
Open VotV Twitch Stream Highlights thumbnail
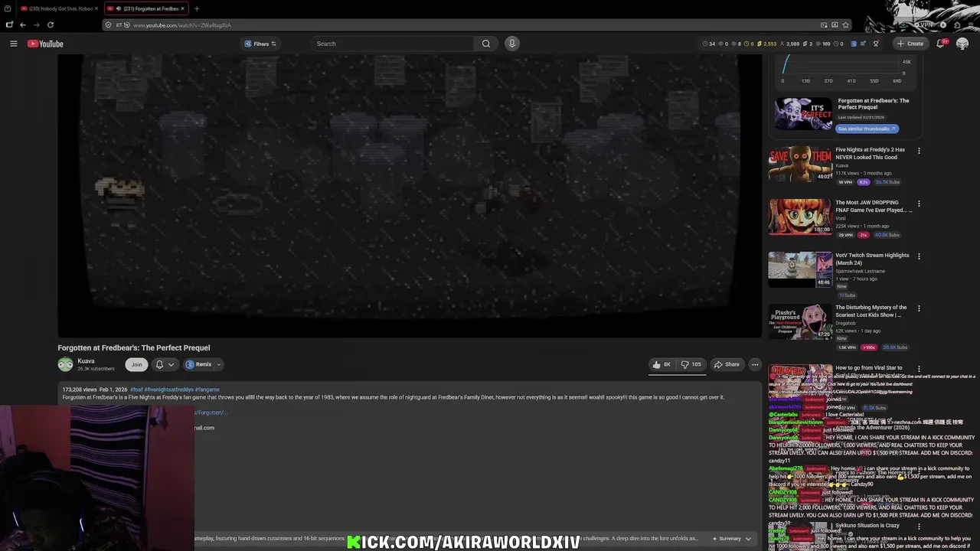point(801,269)
